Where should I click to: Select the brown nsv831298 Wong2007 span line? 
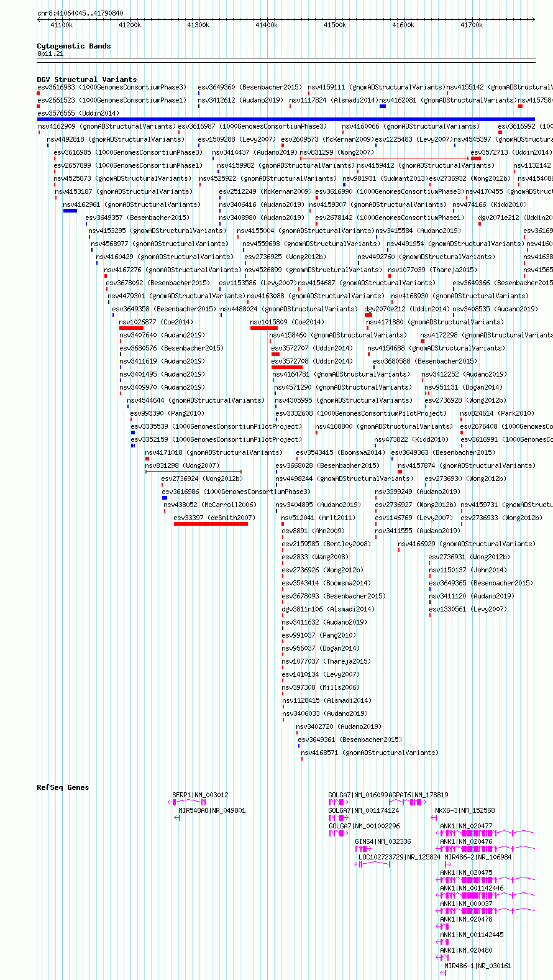(x=193, y=472)
